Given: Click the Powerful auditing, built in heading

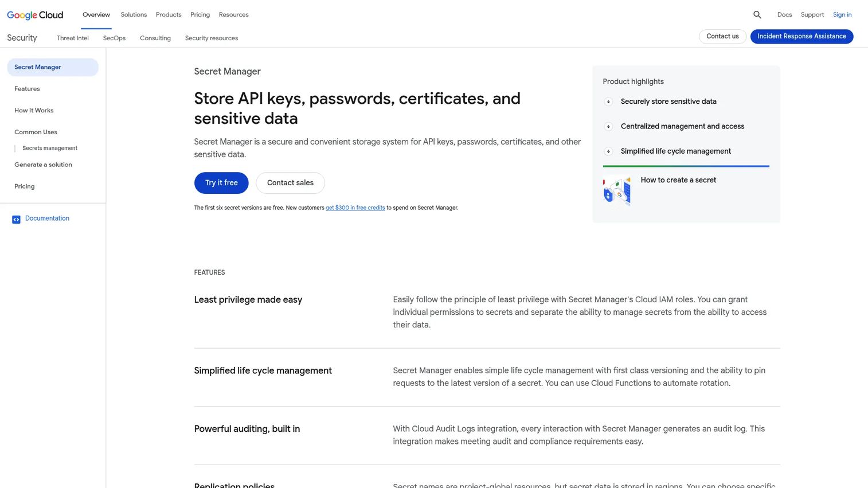Looking at the screenshot, I should point(247,429).
